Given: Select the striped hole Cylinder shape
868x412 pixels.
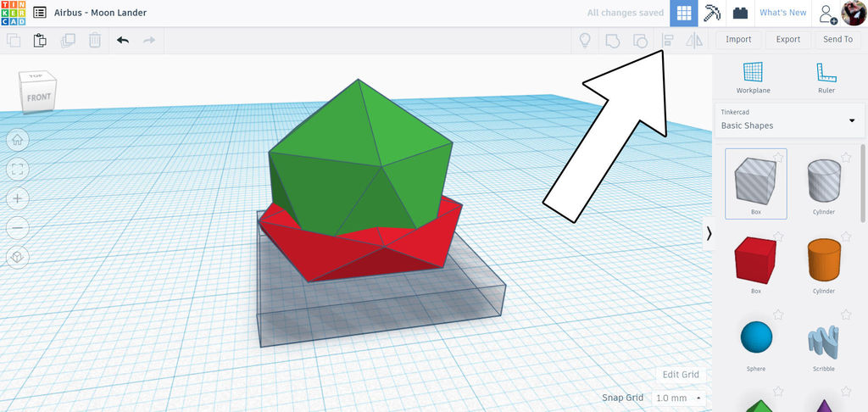Looking at the screenshot, I should (824, 183).
